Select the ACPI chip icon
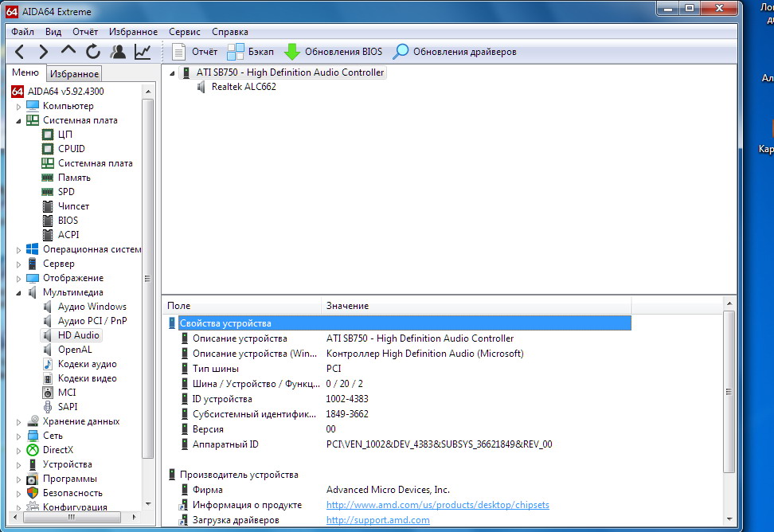 tap(48, 235)
